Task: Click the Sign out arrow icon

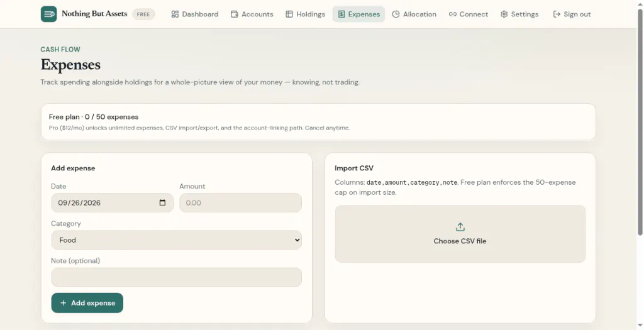Action: click(557, 14)
